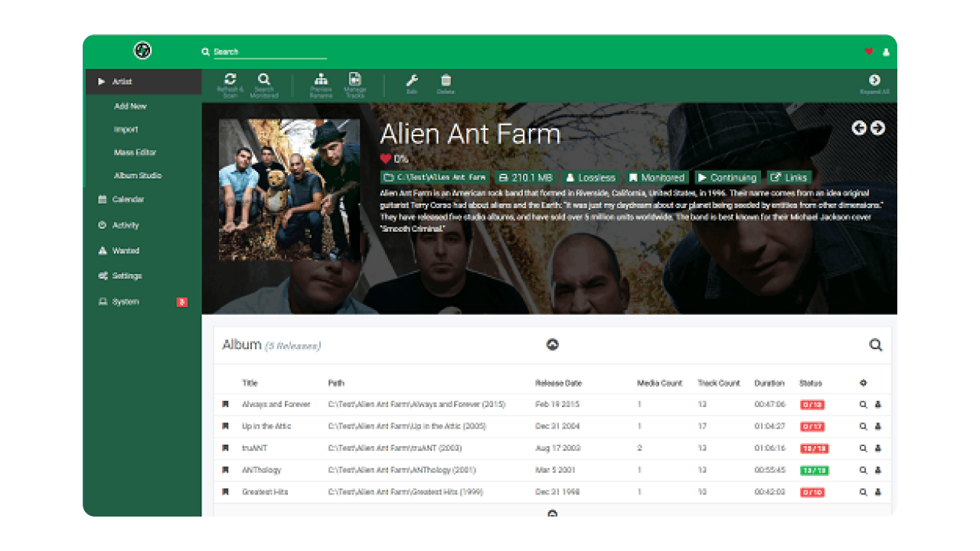Click the Links button under artist name
Viewport: 980px width, 551px height.
coord(789,178)
